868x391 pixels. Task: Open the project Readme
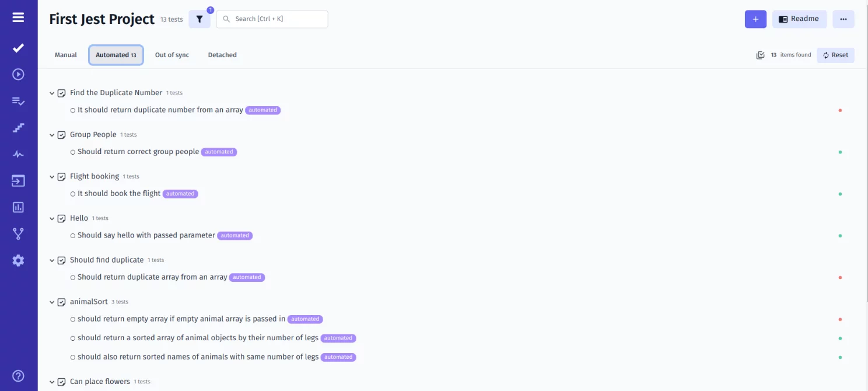(799, 19)
